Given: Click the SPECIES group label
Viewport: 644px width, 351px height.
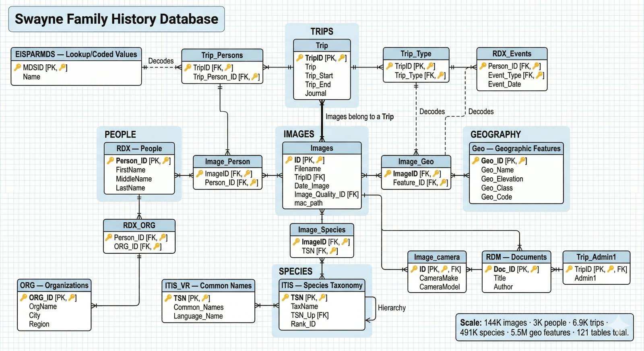Looking at the screenshot, I should (x=295, y=271).
